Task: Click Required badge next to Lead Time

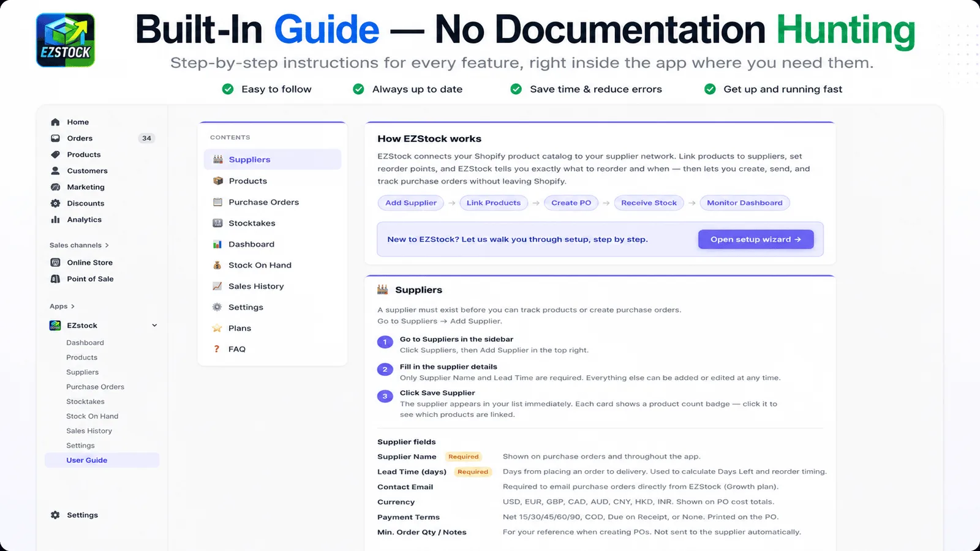Action: click(473, 472)
